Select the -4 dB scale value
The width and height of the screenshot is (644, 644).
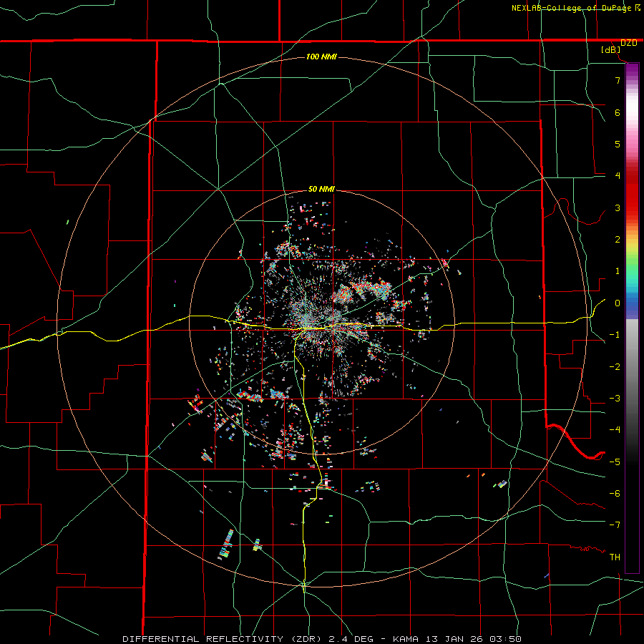tap(615, 430)
